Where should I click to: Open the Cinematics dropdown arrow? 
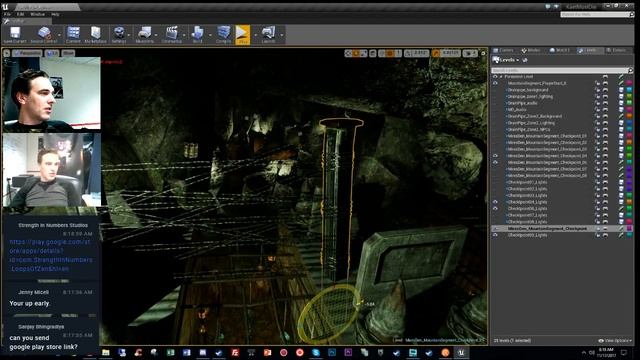pos(184,35)
